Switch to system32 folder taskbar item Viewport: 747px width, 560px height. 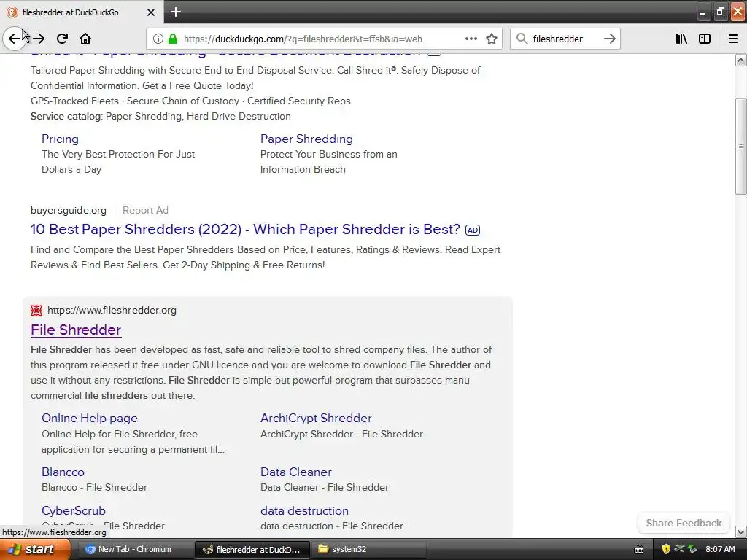(368, 550)
